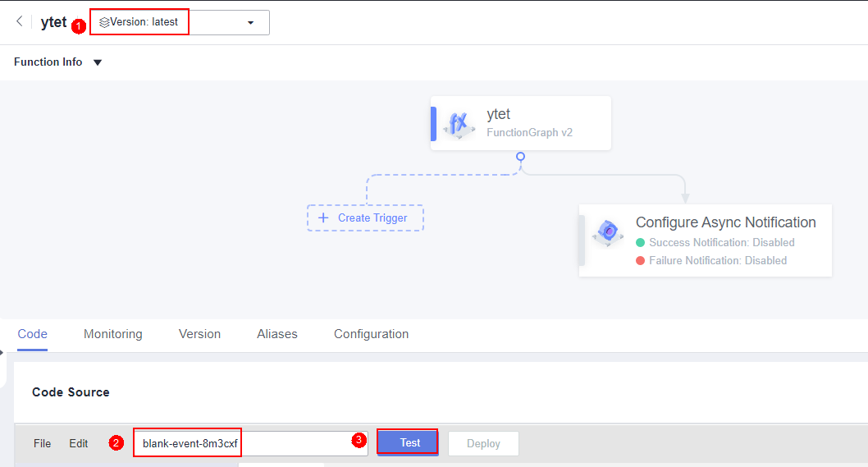Screen dimensions: 868x467
Task: Switch to the Aliases tab
Action: coord(276,334)
